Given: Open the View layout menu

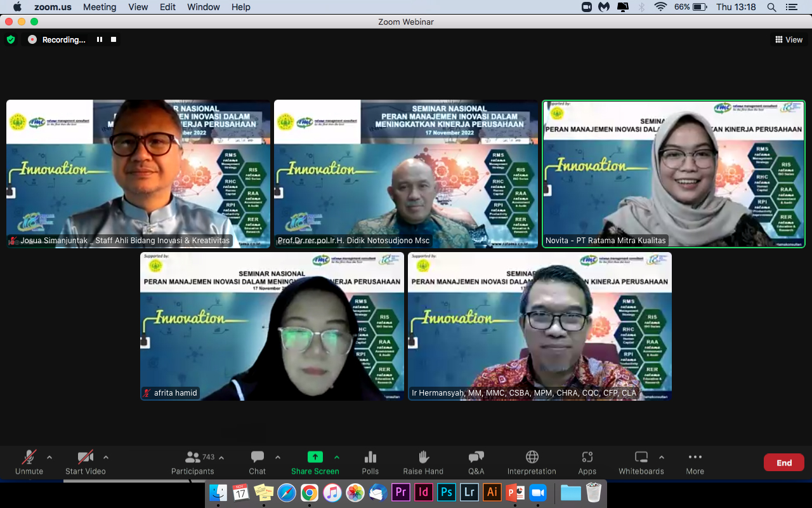Looking at the screenshot, I should click(789, 39).
